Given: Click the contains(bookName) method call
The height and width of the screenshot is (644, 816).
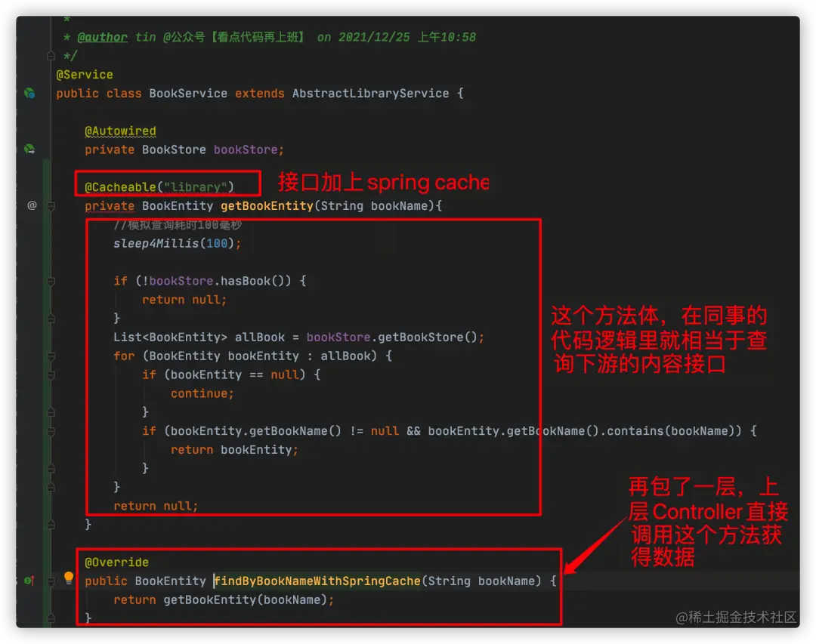Looking at the screenshot, I should click(x=674, y=431).
